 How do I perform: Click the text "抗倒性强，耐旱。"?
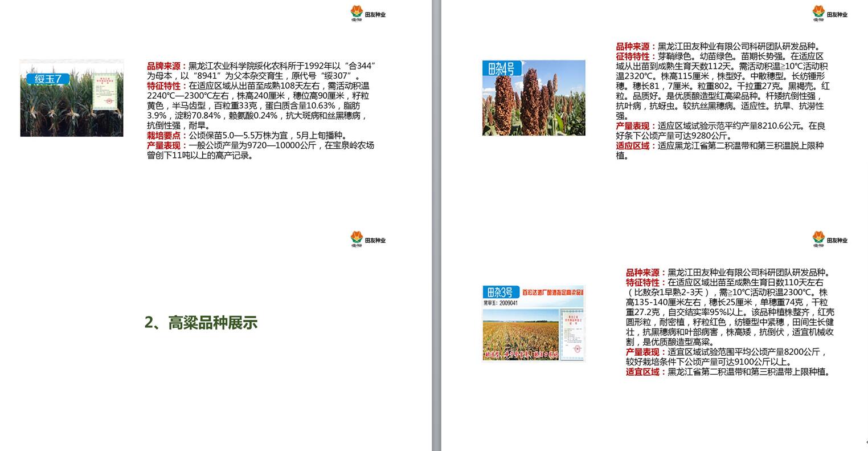(179, 125)
